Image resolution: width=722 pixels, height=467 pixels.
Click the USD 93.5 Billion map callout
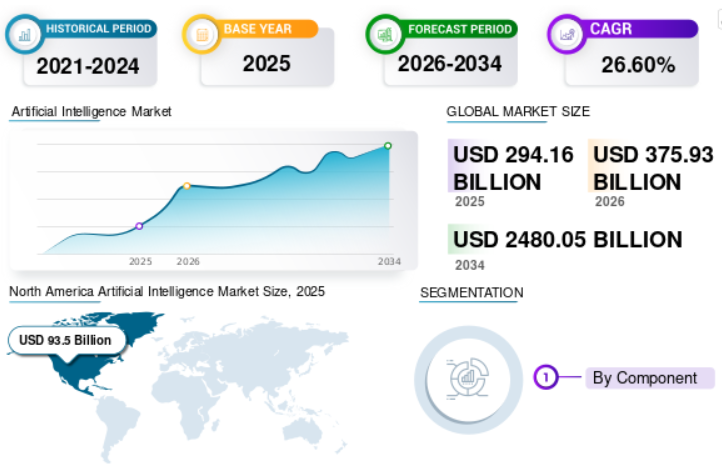pyautogui.click(x=67, y=340)
